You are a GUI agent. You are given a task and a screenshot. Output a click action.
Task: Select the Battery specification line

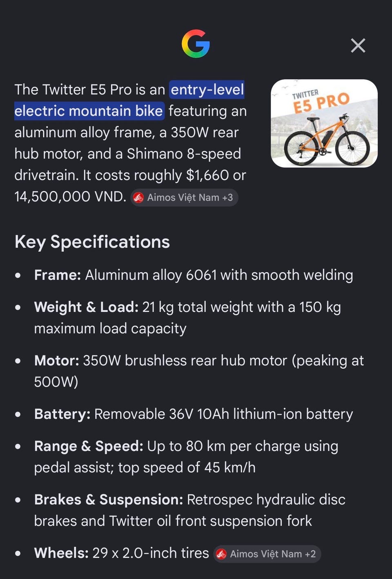coord(194,414)
